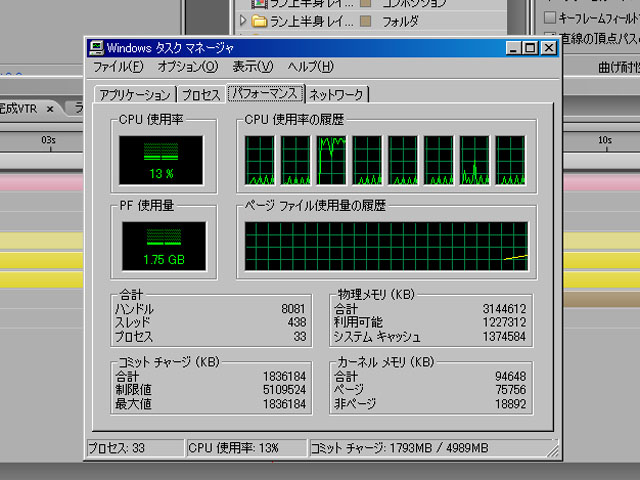640x480 pixels.
Task: Close the Task Manager window
Action: [x=549, y=48]
